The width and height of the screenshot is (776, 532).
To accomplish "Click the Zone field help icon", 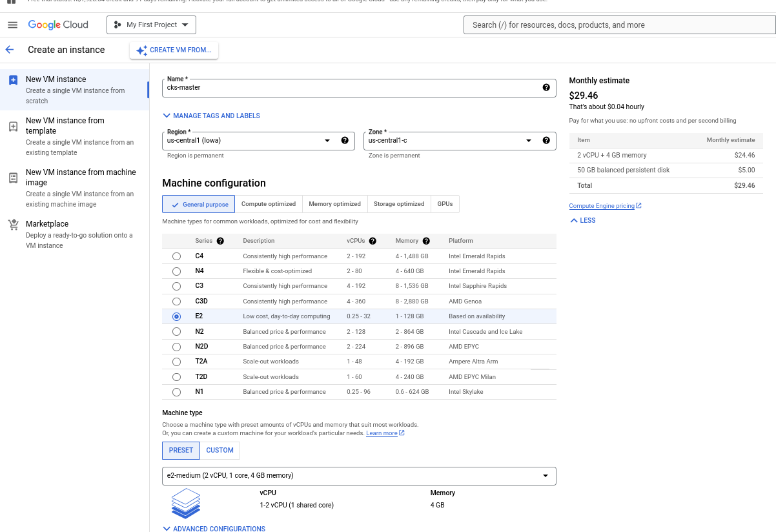I will point(546,141).
